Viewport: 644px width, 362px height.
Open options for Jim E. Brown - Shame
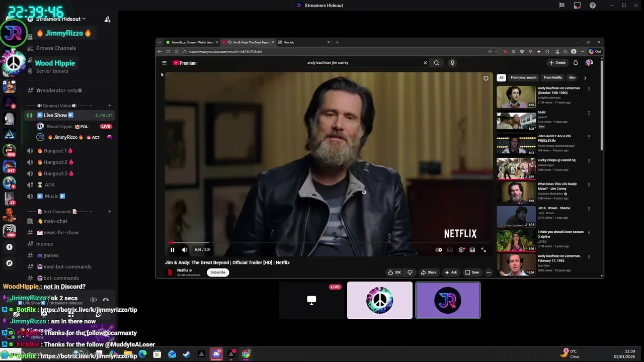coord(589,209)
